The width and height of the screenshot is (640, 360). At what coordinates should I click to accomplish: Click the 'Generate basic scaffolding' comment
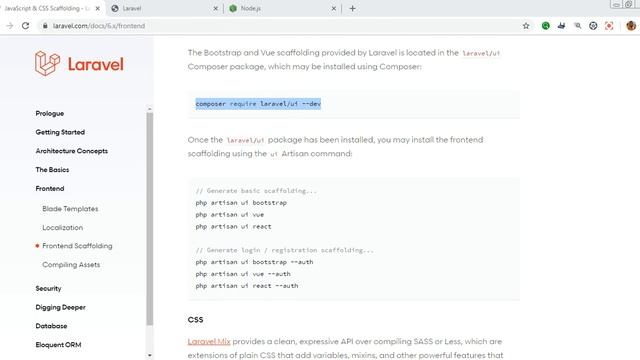(256, 191)
